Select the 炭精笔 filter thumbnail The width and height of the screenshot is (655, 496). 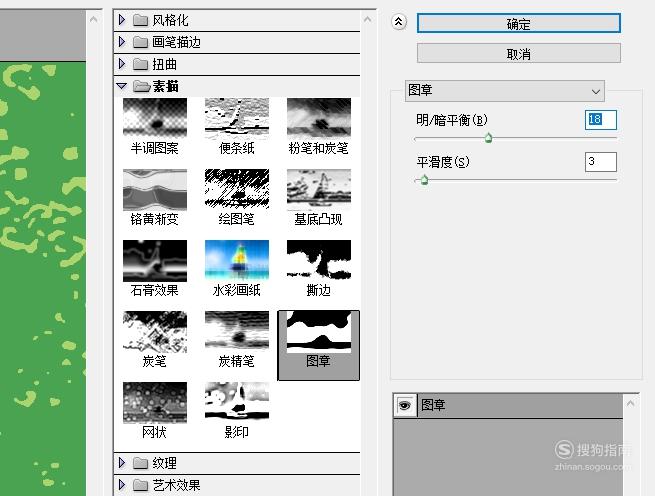click(236, 332)
